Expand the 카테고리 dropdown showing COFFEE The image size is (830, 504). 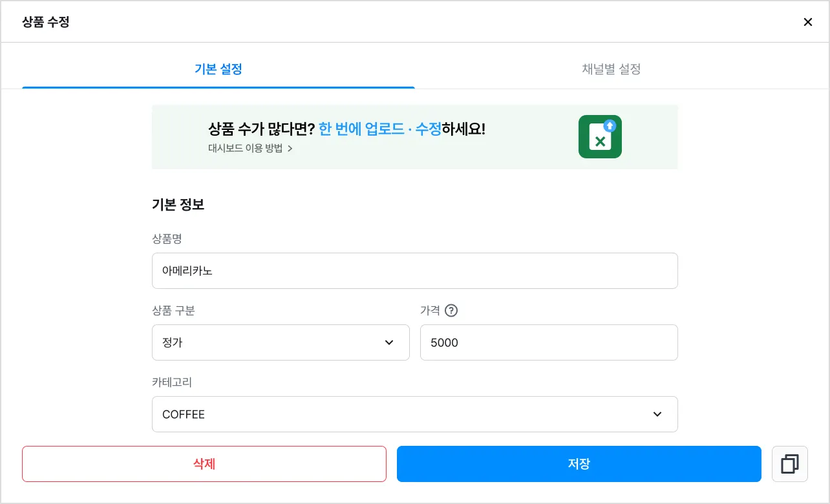415,414
